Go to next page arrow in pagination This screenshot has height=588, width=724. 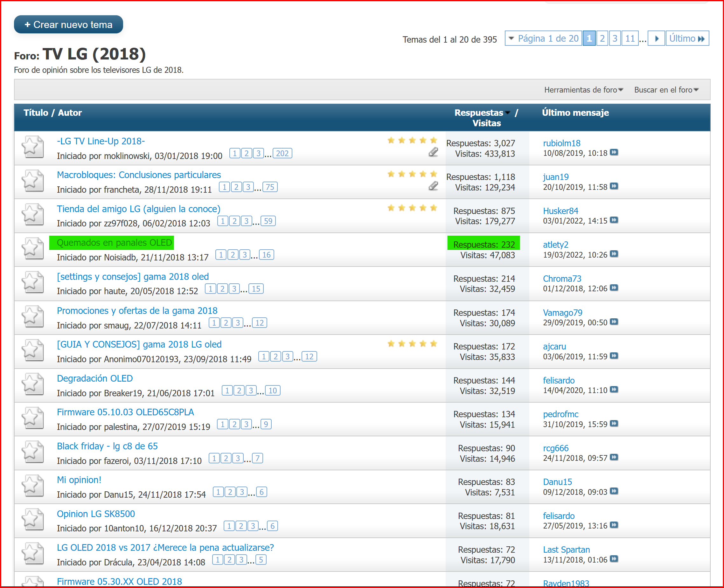[656, 38]
